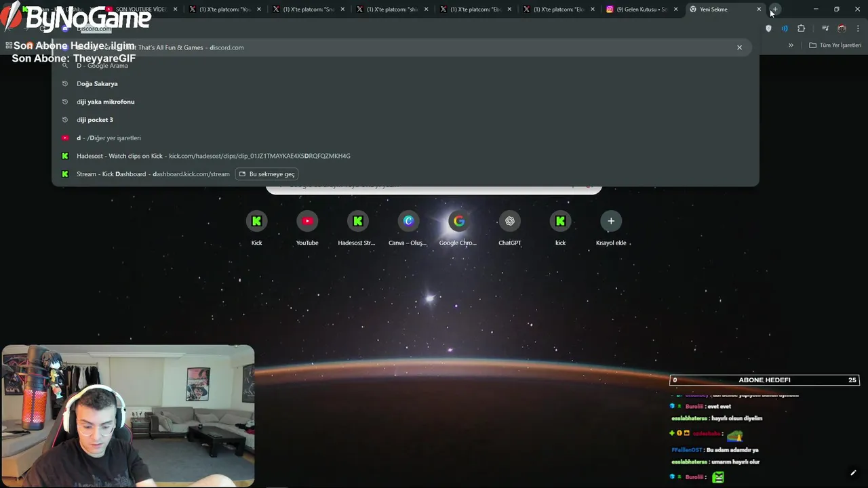868x488 pixels.
Task: Click the Bu sekmeye geç button
Action: click(267, 174)
